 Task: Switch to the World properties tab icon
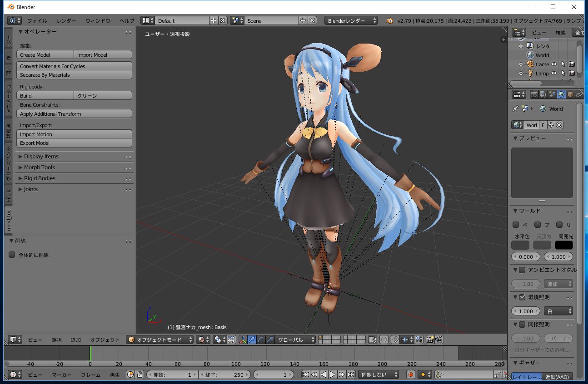(562, 94)
